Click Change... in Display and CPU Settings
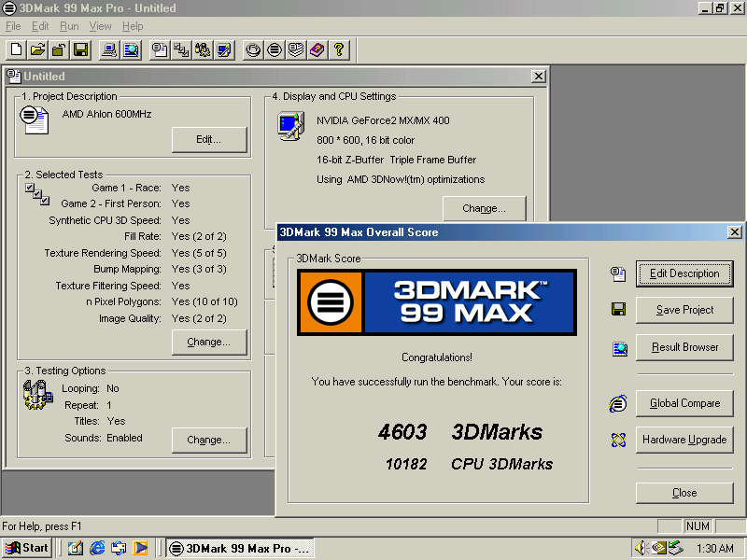Viewport: 747px width, 560px height. coord(485,208)
